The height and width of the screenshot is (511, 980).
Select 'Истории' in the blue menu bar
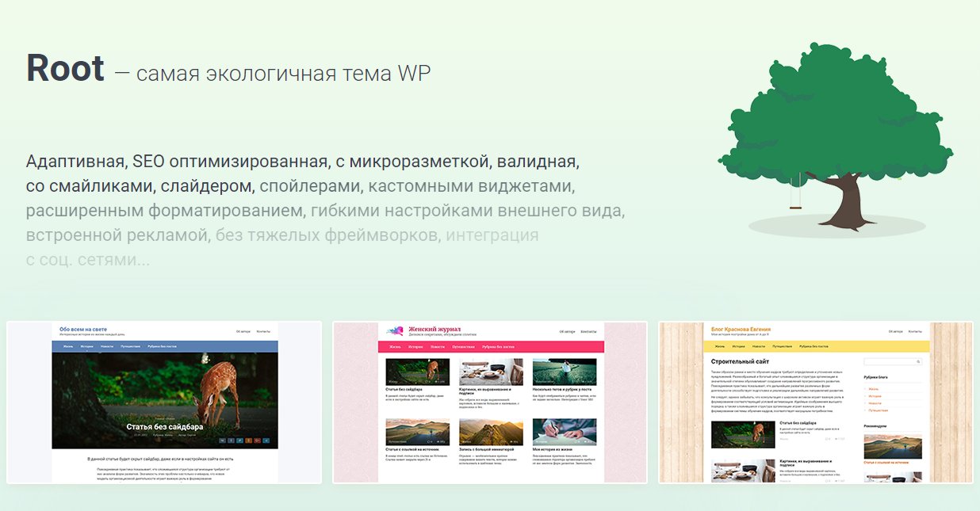click(86, 346)
